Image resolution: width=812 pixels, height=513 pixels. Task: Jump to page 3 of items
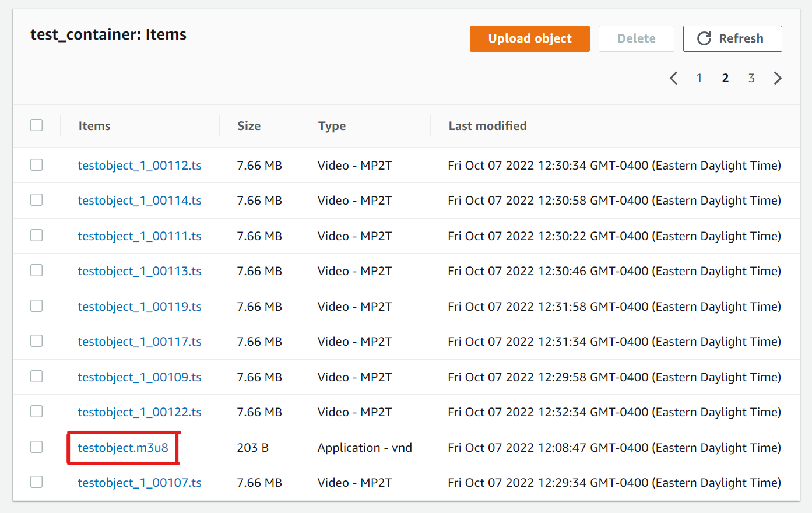(751, 78)
